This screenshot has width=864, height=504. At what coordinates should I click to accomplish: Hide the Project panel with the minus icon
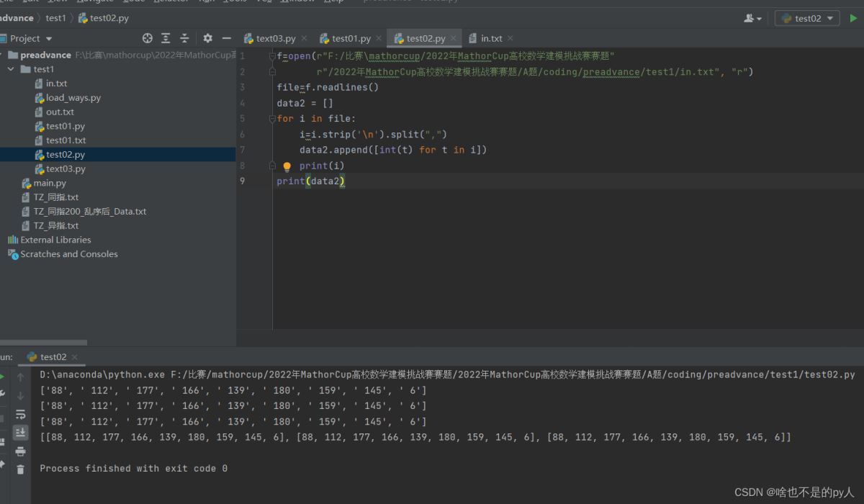[x=226, y=38]
